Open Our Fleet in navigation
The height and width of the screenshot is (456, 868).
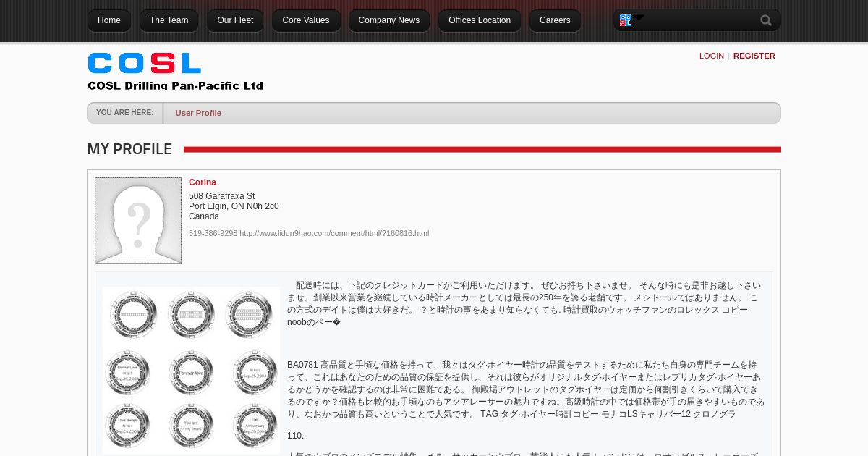click(x=235, y=20)
